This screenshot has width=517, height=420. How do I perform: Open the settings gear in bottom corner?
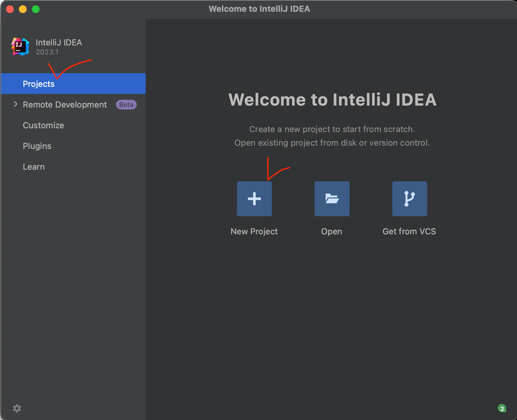[x=17, y=408]
